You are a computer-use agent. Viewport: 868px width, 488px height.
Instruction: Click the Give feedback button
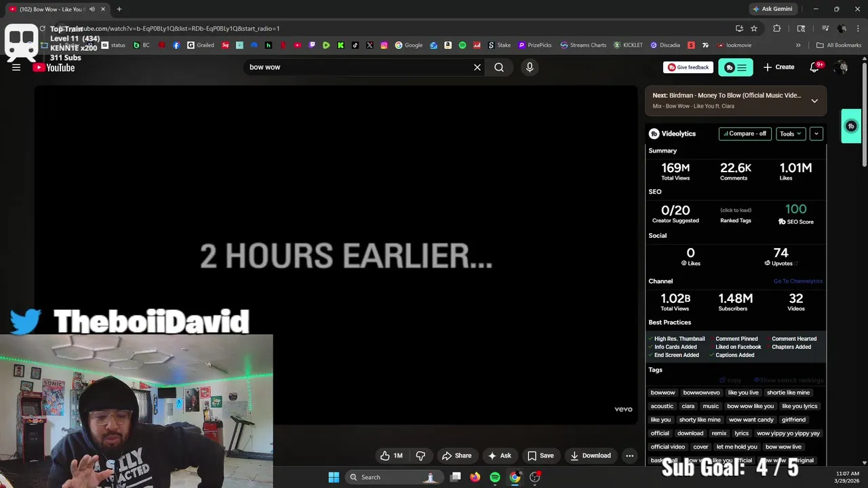[688, 67]
